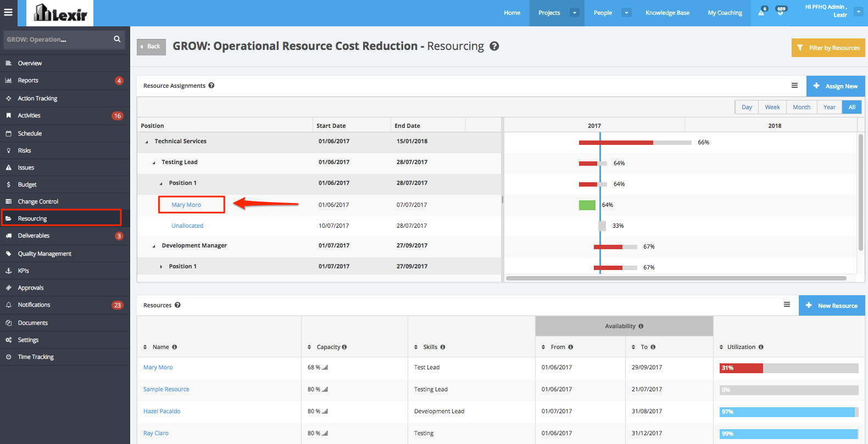
Task: Click Filter by Resources button
Action: 828,48
